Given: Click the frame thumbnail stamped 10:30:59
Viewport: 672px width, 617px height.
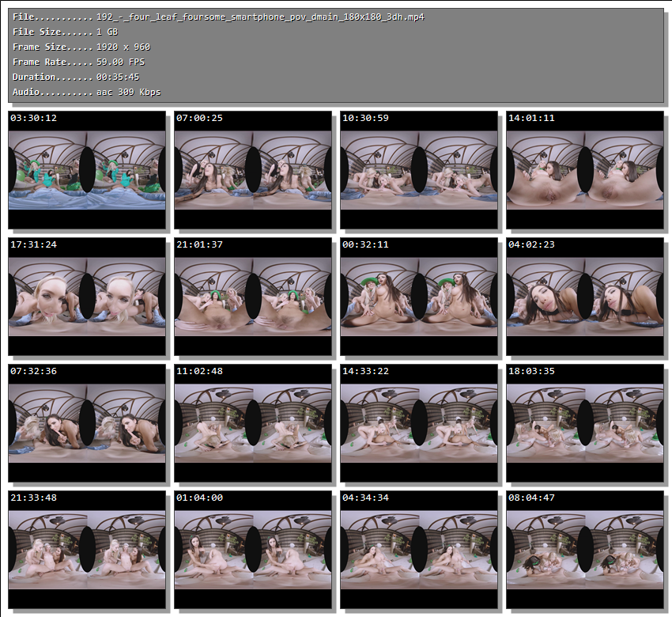Looking at the screenshot, I should 419,170.
